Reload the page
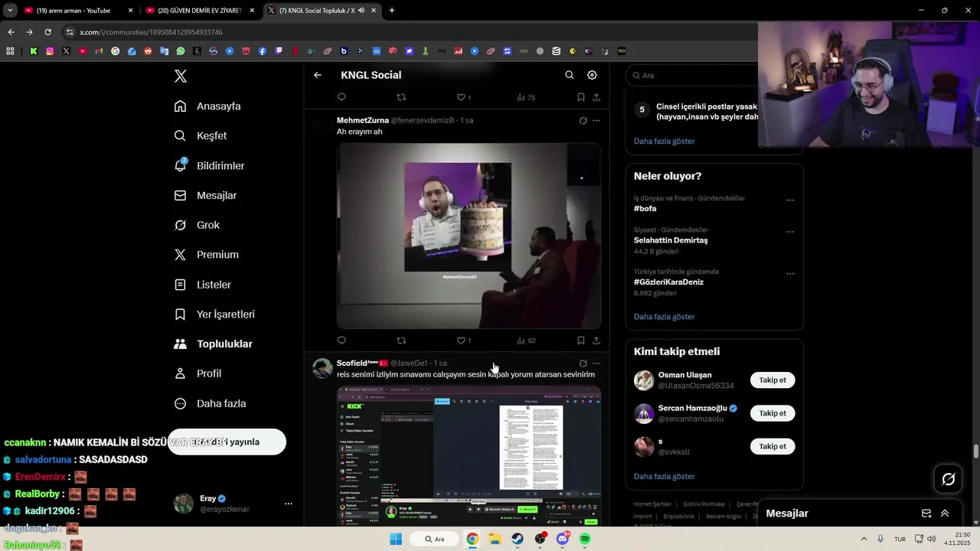 point(47,32)
